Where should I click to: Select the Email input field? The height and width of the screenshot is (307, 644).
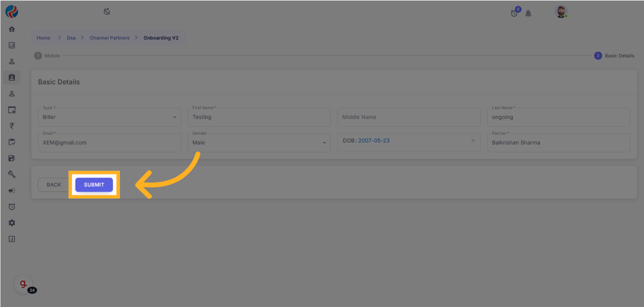pyautogui.click(x=110, y=143)
